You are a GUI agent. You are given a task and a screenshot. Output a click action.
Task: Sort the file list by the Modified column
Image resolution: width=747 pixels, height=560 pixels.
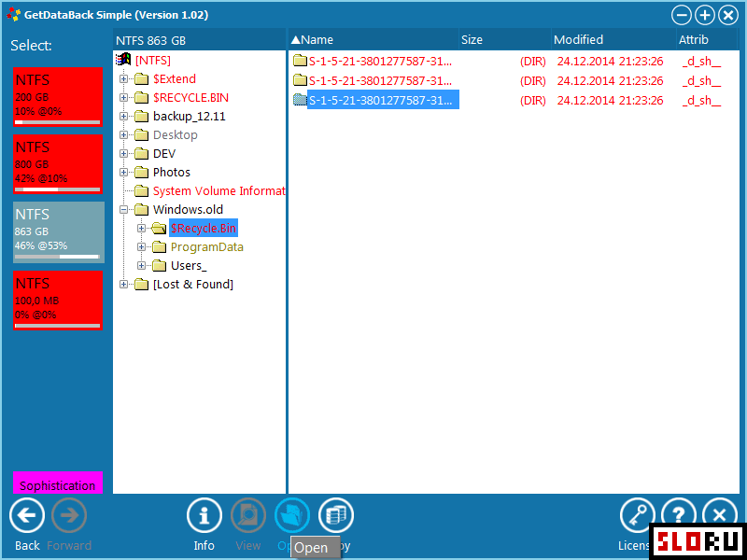(613, 39)
